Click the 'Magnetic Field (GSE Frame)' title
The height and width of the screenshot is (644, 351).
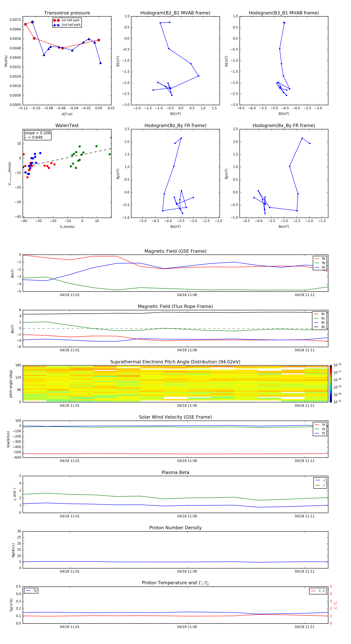click(175, 251)
